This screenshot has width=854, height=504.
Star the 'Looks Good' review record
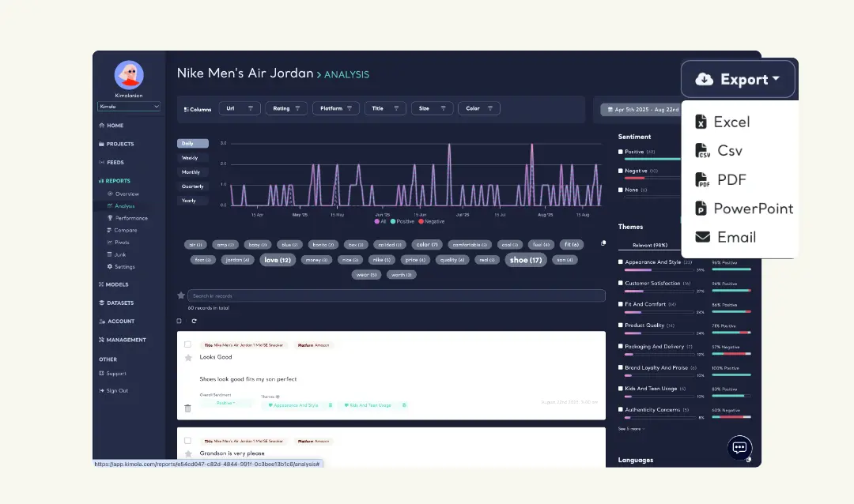(x=188, y=358)
